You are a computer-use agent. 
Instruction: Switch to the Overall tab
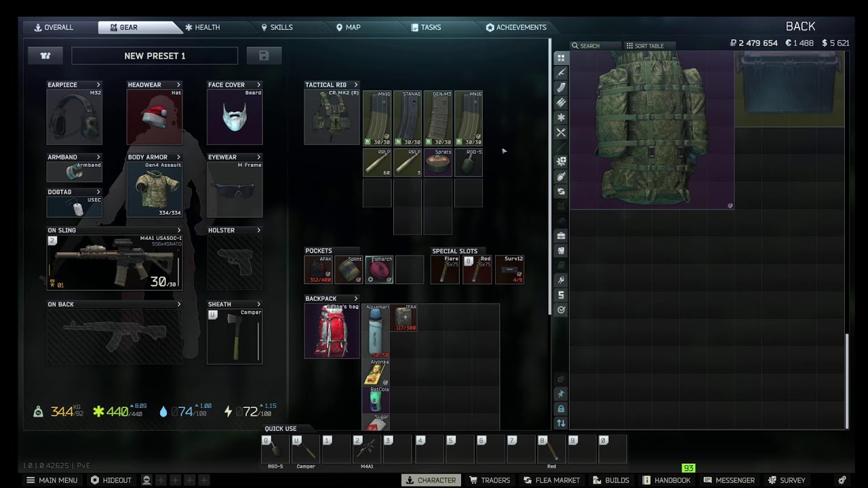[x=54, y=27]
